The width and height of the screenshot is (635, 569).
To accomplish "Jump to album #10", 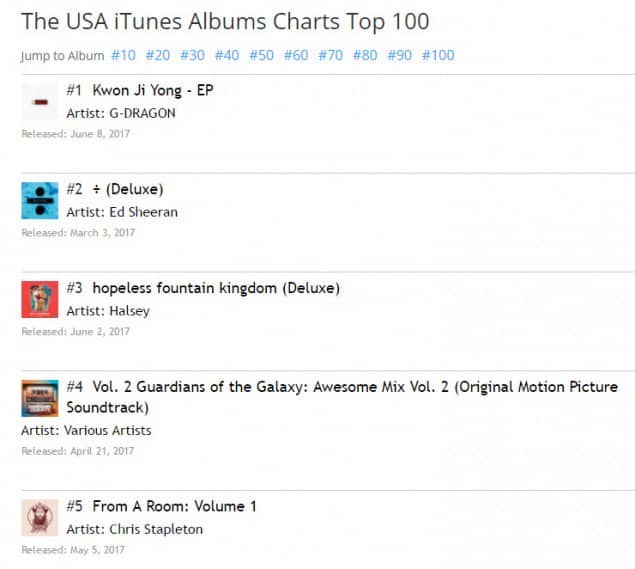I will [x=124, y=55].
